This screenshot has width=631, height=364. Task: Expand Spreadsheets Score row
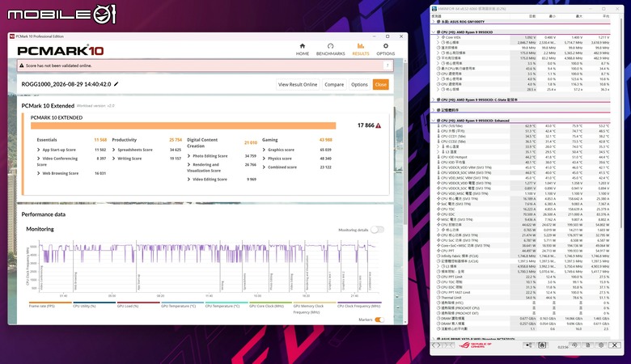pos(114,150)
